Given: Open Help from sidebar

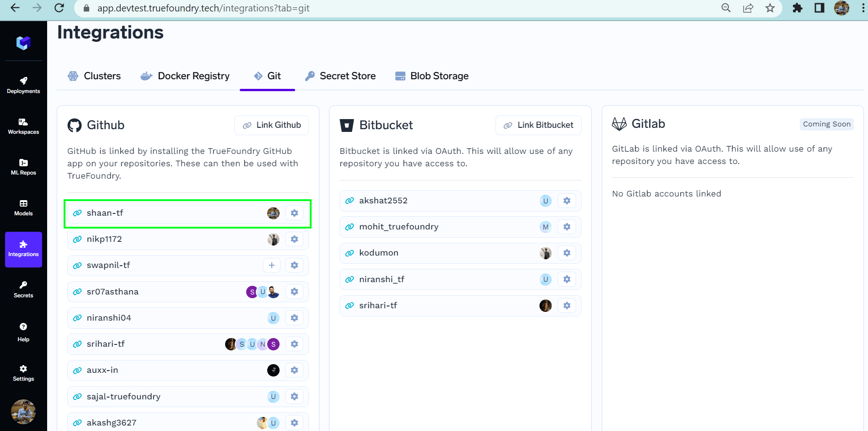Looking at the screenshot, I should click(x=23, y=332).
